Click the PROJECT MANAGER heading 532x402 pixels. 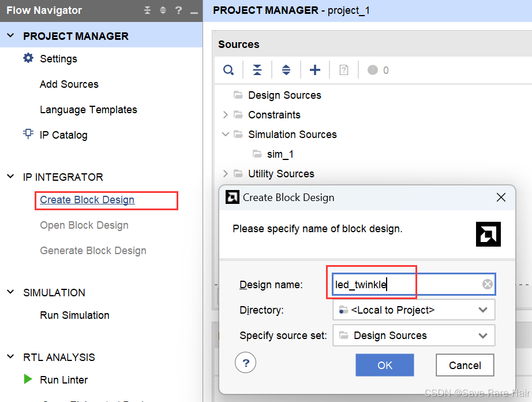point(76,36)
